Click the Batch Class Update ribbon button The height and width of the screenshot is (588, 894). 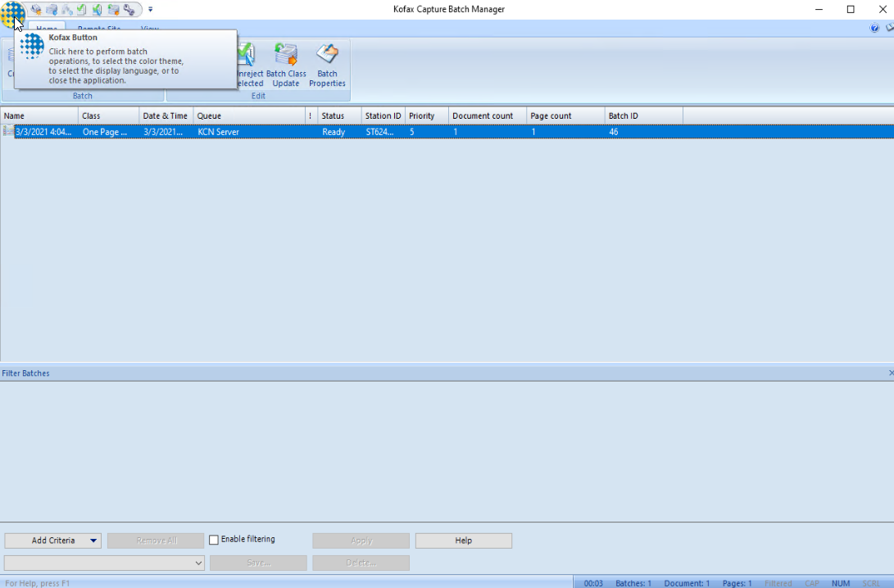coord(286,66)
